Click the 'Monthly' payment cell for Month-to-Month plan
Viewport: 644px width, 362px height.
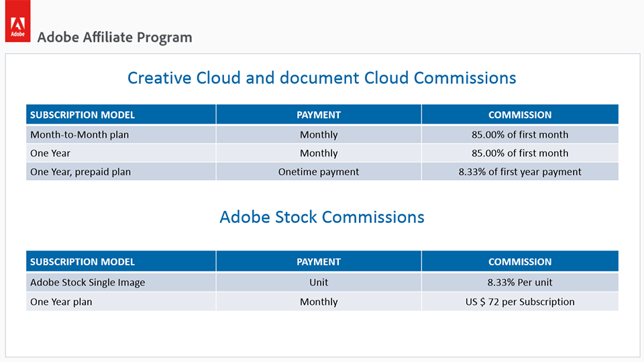pyautogui.click(x=319, y=134)
